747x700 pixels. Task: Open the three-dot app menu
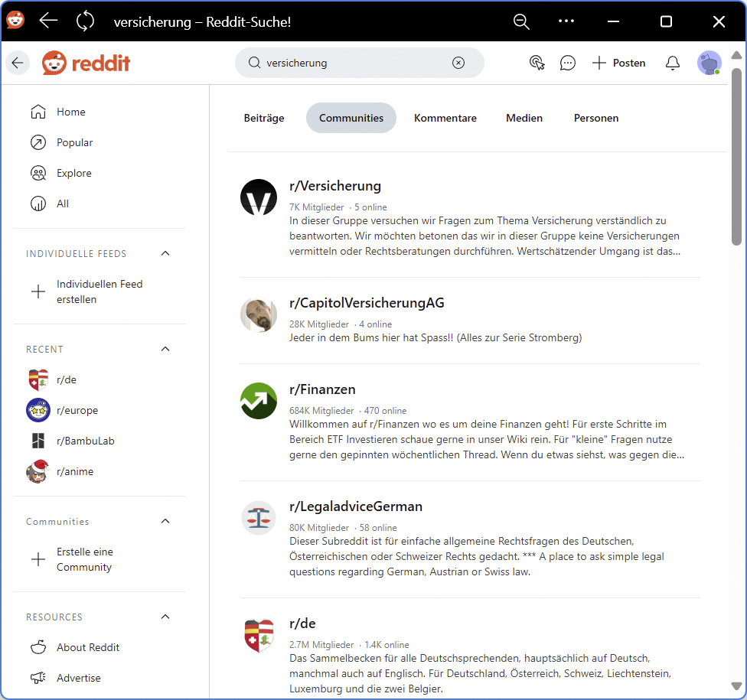coord(566,21)
